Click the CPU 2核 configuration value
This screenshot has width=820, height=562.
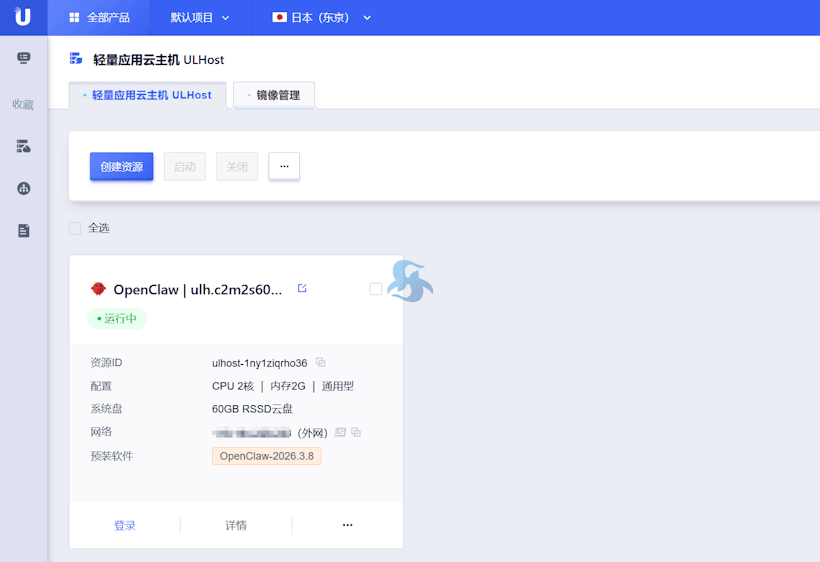click(233, 386)
